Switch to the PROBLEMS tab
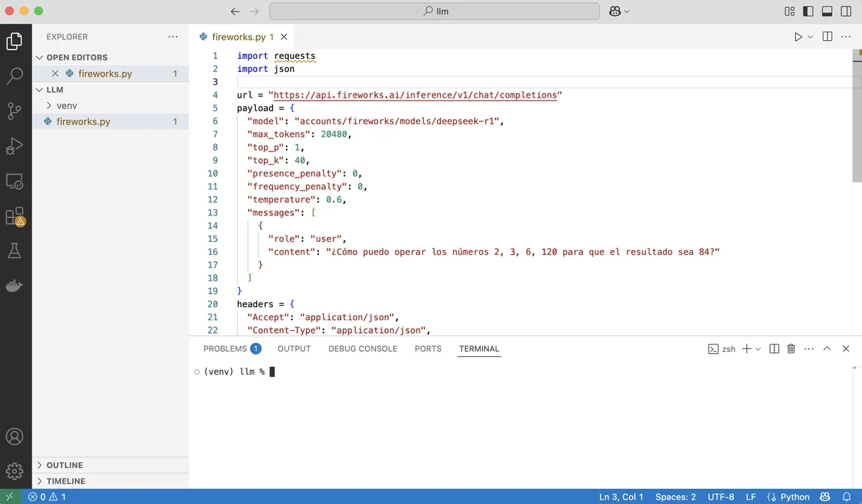Viewport: 862px width, 504px height. 225,349
